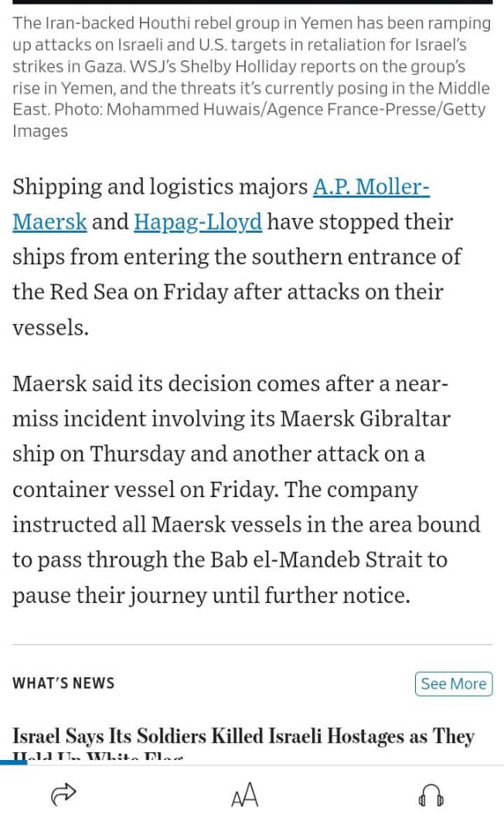This screenshot has width=504, height=835.
Task: Tap the paragraph starting "Maersk said its decision"
Action: (x=246, y=489)
